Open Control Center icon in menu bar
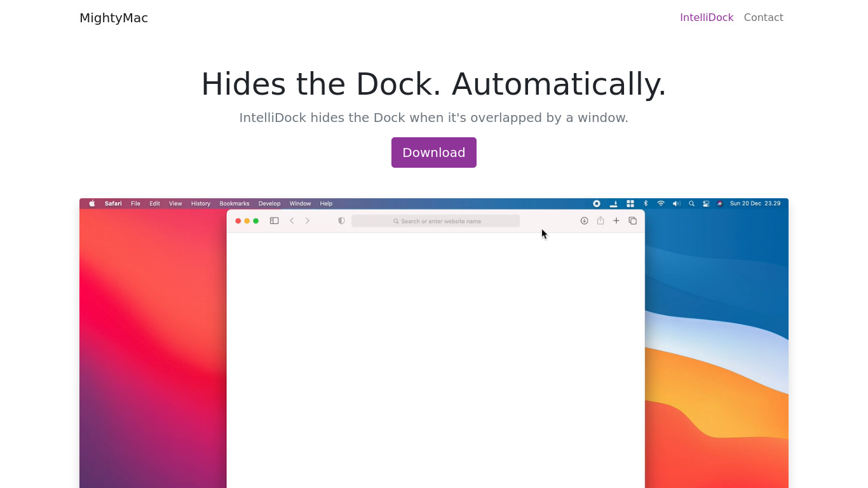The width and height of the screenshot is (868, 488). click(706, 203)
